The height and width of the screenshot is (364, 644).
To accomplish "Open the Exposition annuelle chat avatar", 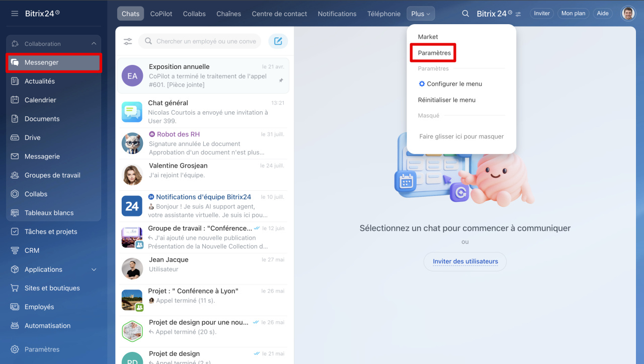I will (x=132, y=76).
